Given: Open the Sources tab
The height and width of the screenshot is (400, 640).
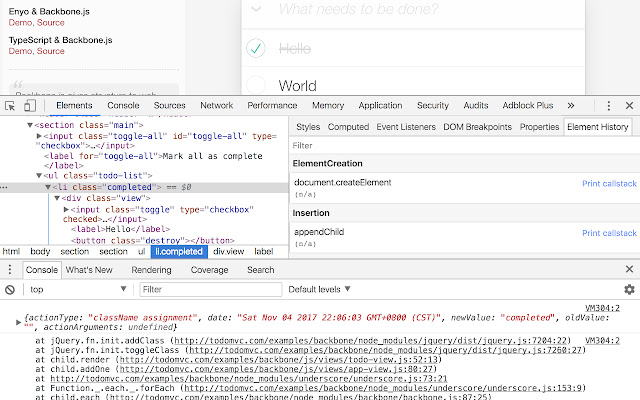Looking at the screenshot, I should pyautogui.click(x=169, y=106).
